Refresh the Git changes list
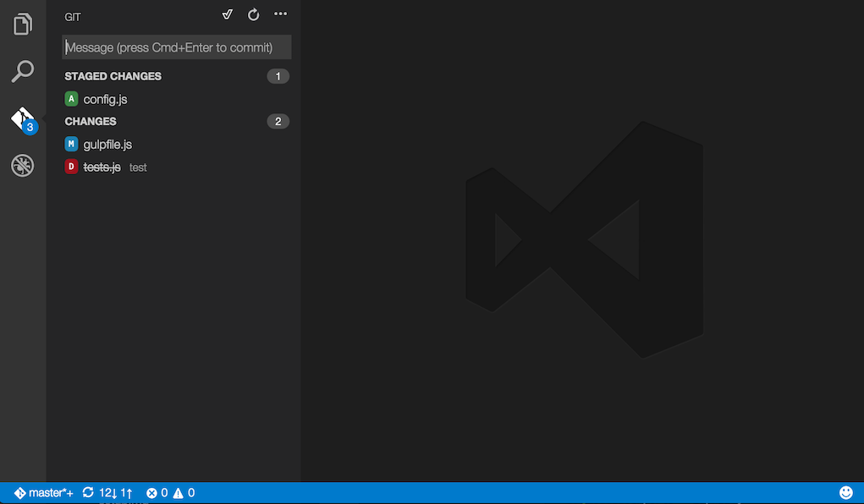864x504 pixels. point(253,14)
